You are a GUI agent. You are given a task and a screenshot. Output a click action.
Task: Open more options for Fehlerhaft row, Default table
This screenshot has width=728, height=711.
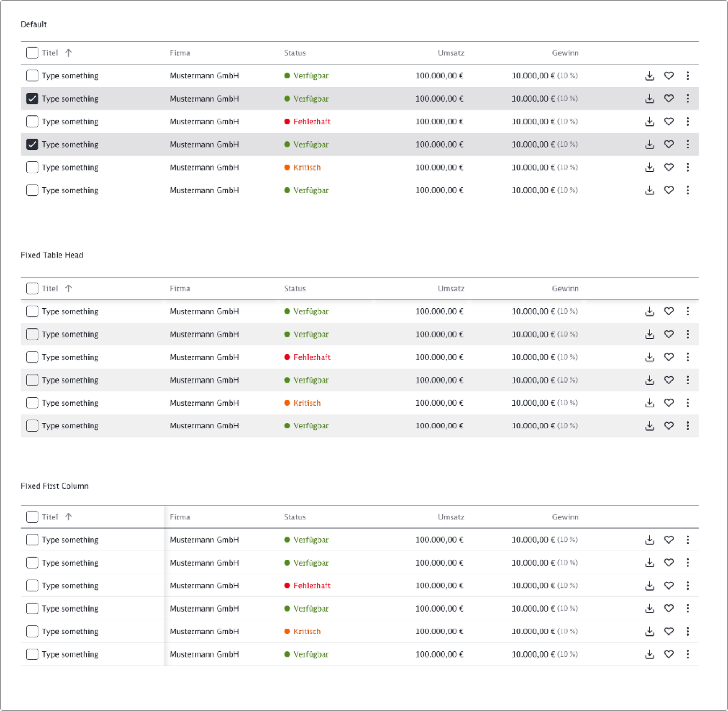pyautogui.click(x=688, y=121)
